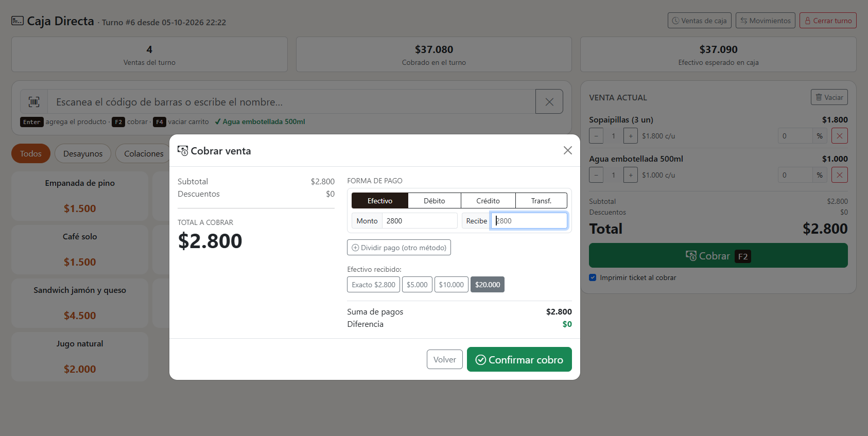Add Empanada de pino product

pos(80,196)
